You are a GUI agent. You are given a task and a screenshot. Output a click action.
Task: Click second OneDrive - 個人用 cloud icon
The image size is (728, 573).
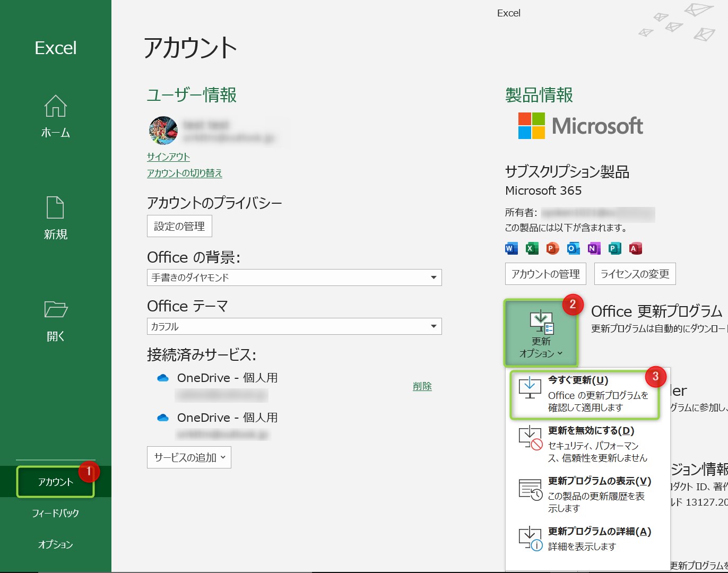click(163, 418)
